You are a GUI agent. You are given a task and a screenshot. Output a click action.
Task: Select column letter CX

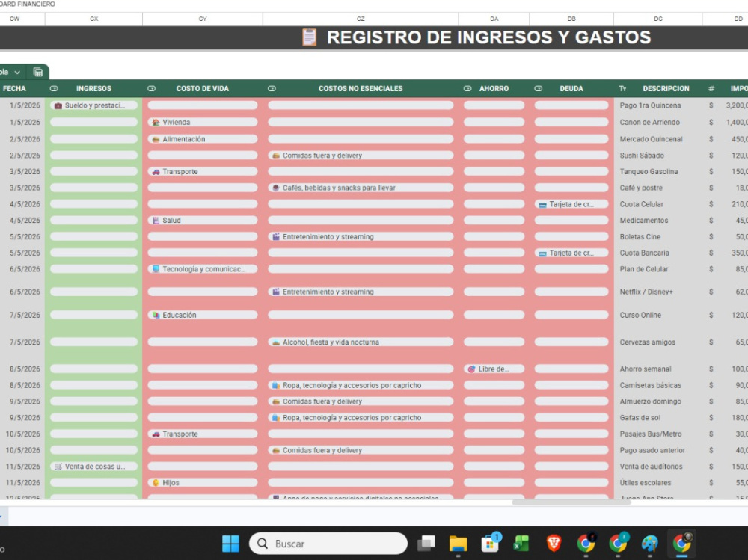tap(94, 19)
